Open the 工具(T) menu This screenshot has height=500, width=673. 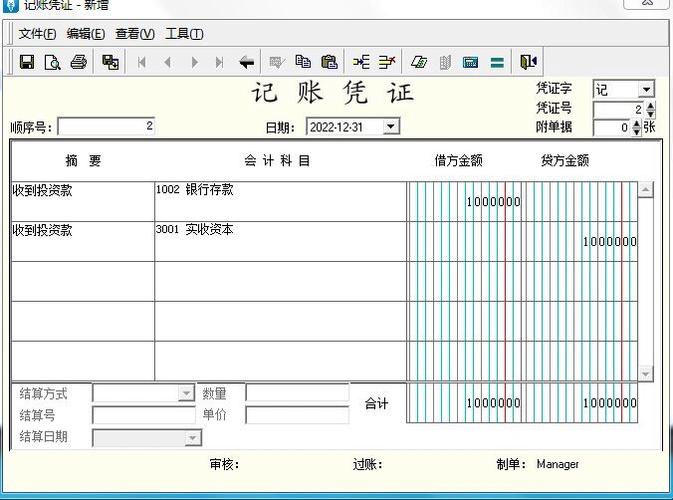click(x=184, y=33)
